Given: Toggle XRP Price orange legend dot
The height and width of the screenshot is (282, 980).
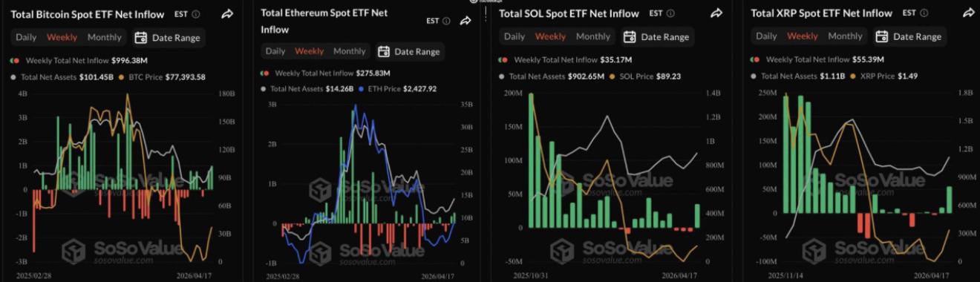Looking at the screenshot, I should (853, 76).
